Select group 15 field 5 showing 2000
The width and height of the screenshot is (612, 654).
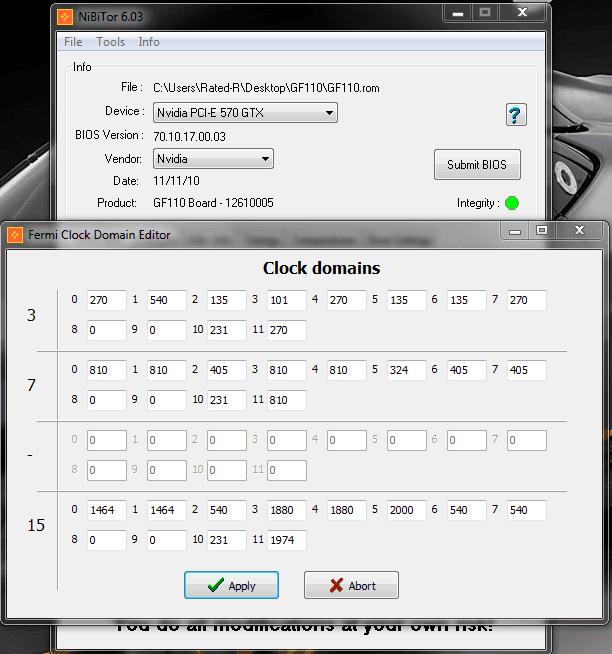407,510
